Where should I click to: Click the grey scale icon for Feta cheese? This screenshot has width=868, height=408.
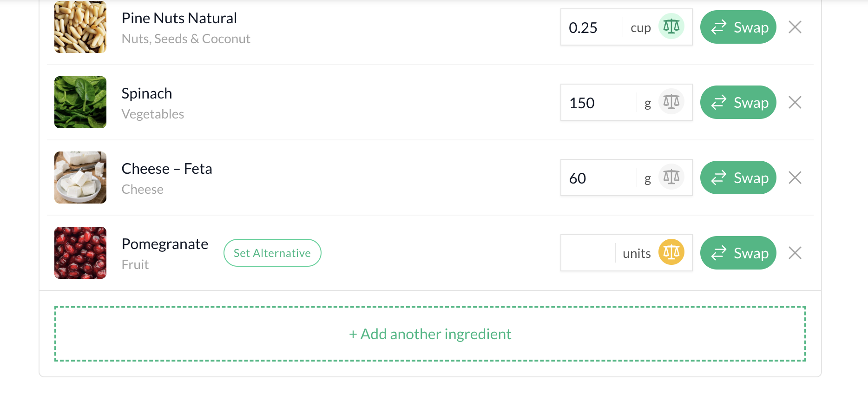pos(671,177)
